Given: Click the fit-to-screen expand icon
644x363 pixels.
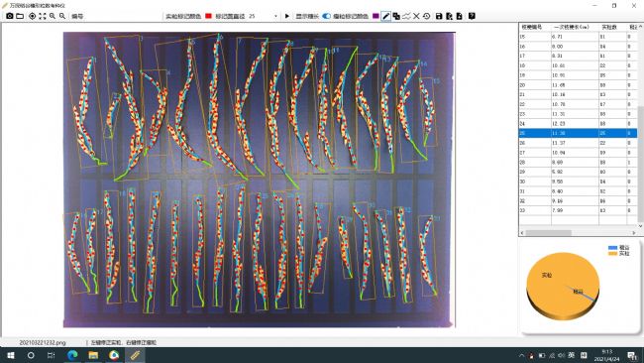Looking at the screenshot, I should tap(43, 16).
